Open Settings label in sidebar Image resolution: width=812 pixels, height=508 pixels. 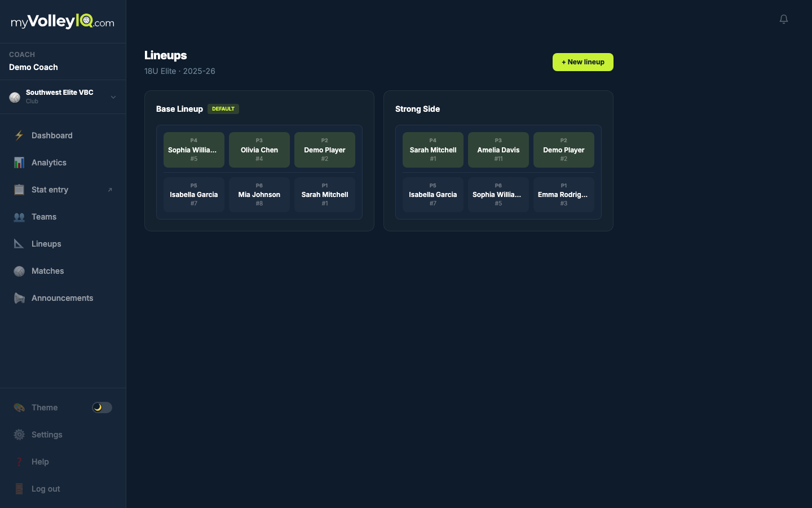pyautogui.click(x=47, y=435)
